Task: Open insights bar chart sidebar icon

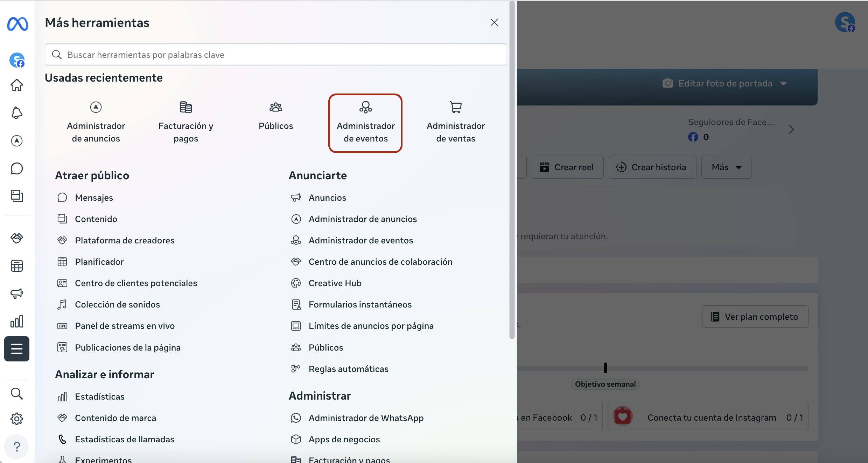Action: [17, 321]
